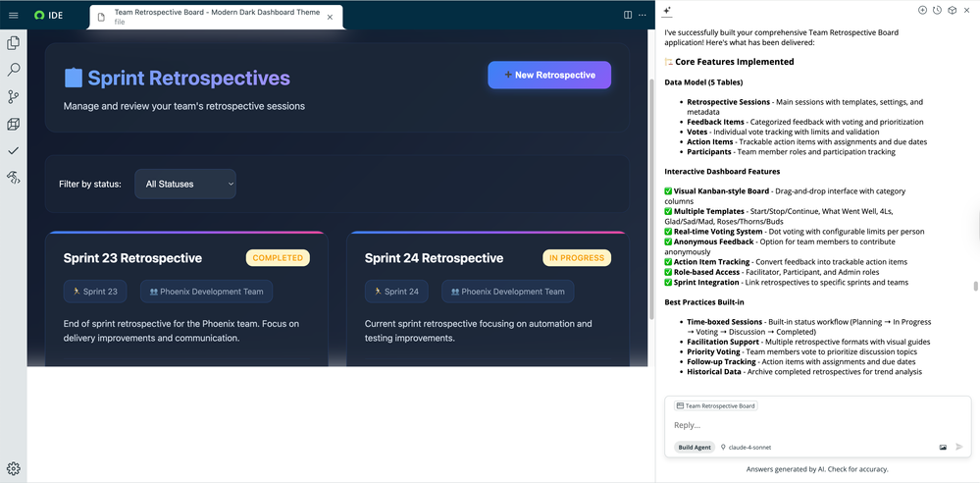
Task: Focus the Reply input field
Action: [817, 425]
